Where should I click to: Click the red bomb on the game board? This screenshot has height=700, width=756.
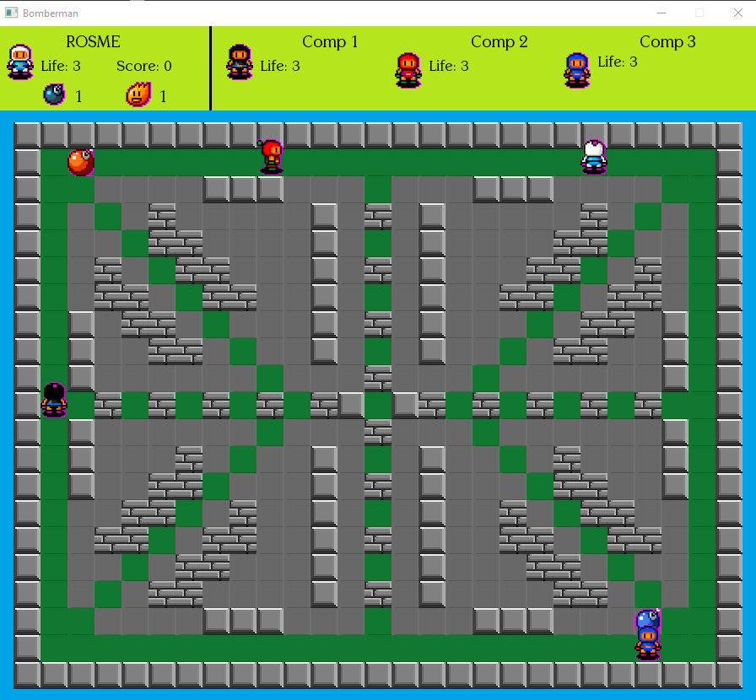pos(81,163)
